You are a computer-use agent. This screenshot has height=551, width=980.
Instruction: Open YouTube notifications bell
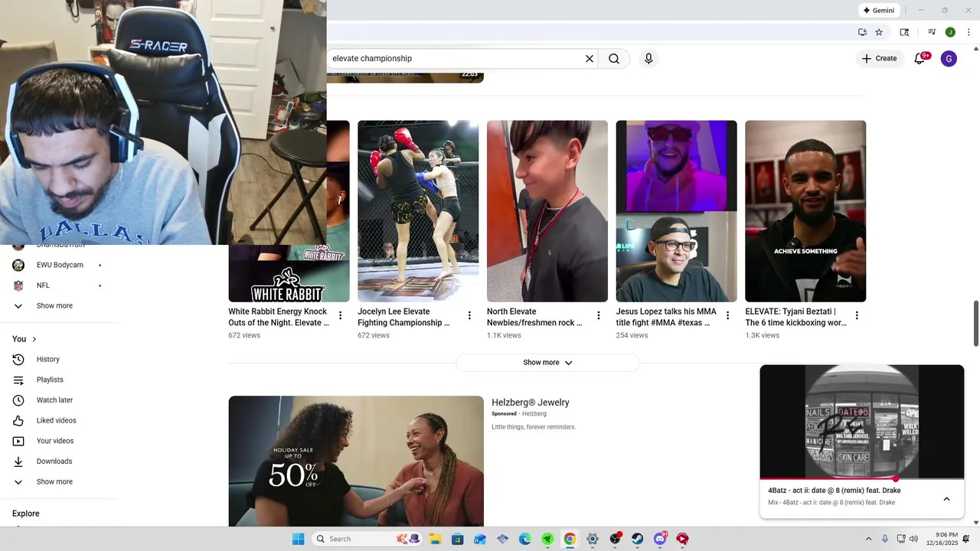pos(920,59)
